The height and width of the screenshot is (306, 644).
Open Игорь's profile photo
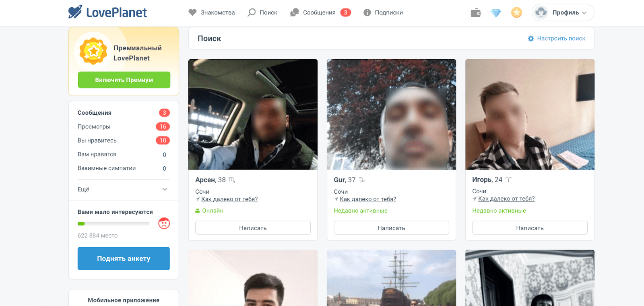(x=530, y=114)
